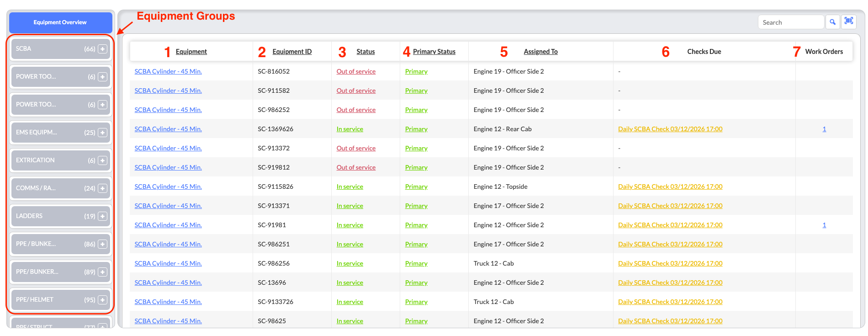The image size is (868, 336).
Task: Sort by Equipment ID column header
Action: point(292,52)
